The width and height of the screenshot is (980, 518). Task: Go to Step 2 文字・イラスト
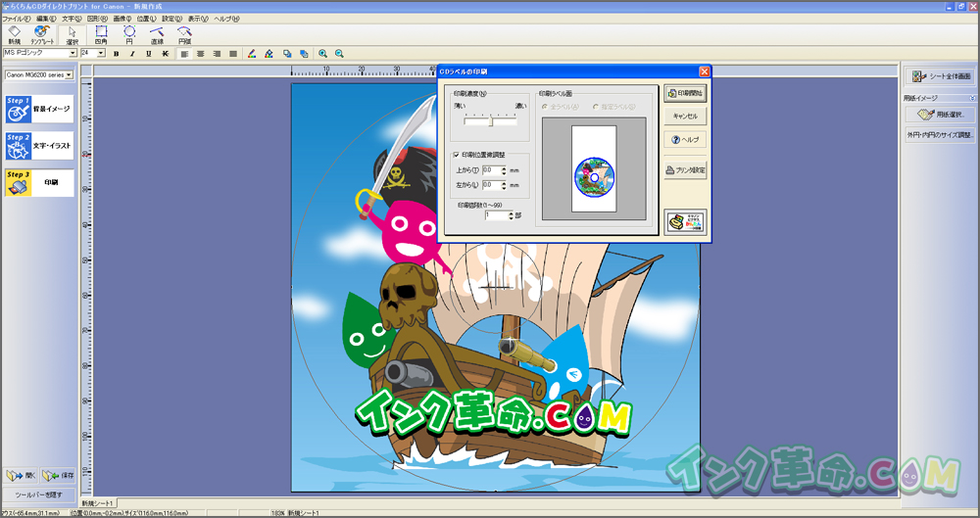39,146
